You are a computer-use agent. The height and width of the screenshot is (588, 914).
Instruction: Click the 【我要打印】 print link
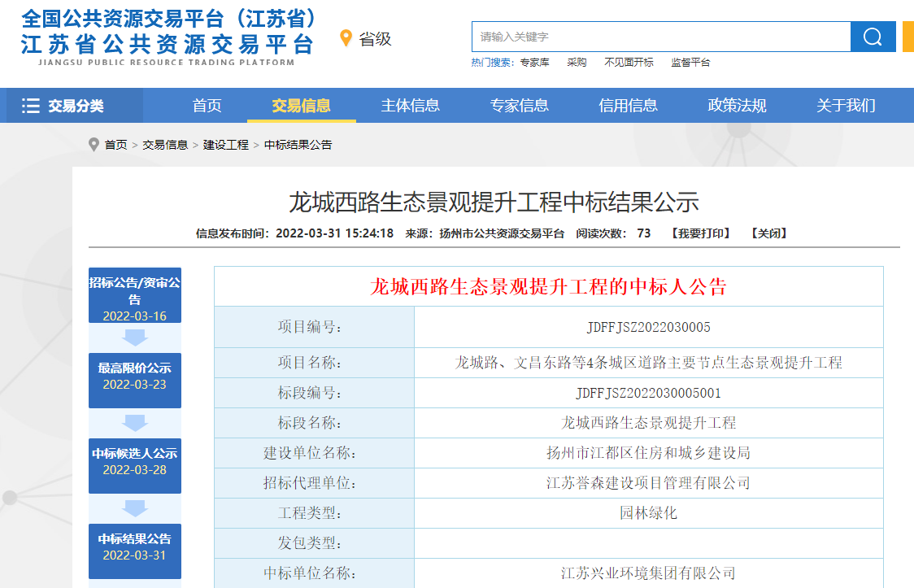[x=700, y=233]
